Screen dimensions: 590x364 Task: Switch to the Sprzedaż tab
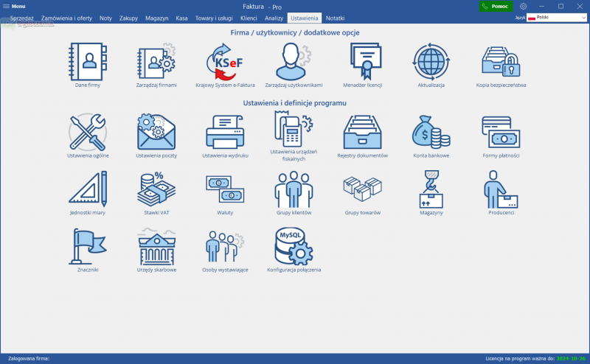pyautogui.click(x=21, y=17)
